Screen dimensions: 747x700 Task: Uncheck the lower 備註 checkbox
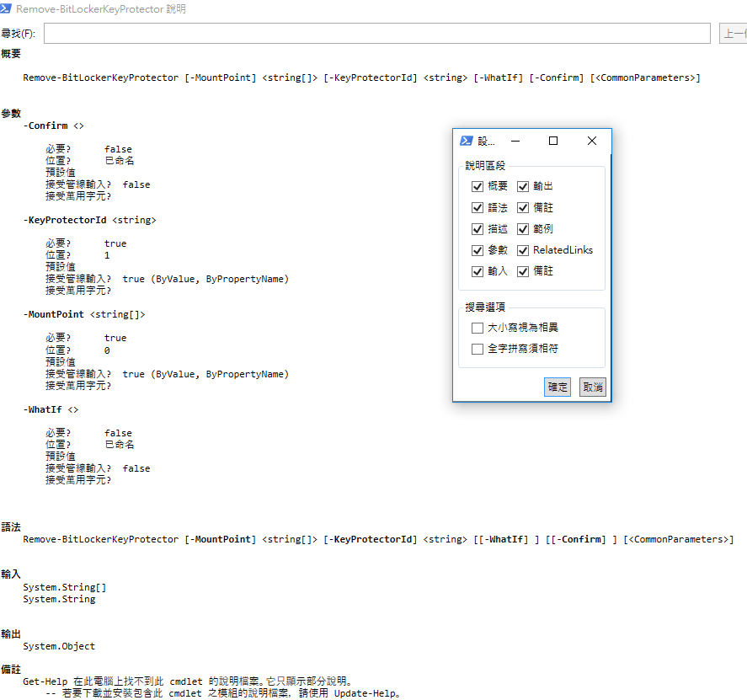pyautogui.click(x=523, y=270)
